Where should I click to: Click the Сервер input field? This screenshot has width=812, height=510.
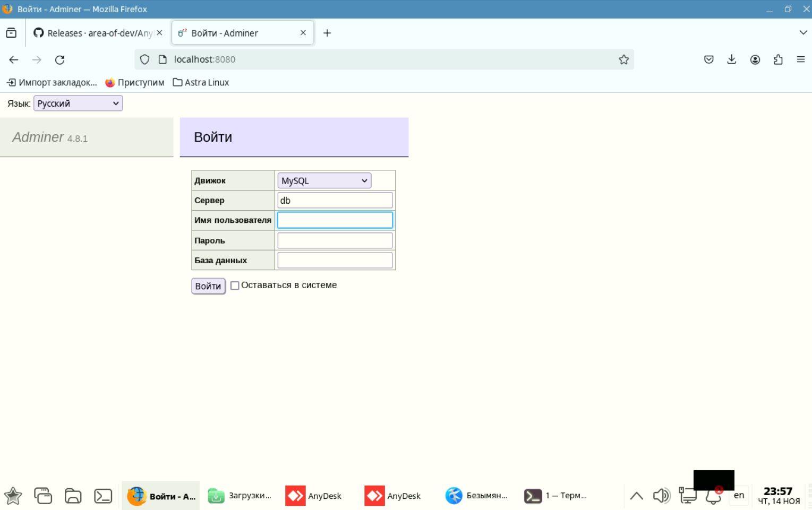[335, 200]
